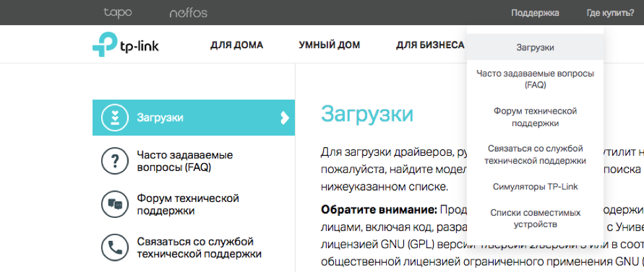Click the text нижеуказанном списке.

(383, 188)
